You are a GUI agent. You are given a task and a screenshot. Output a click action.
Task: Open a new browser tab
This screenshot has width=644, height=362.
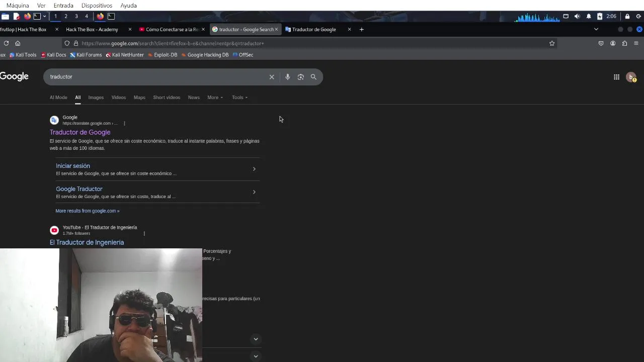pyautogui.click(x=361, y=29)
